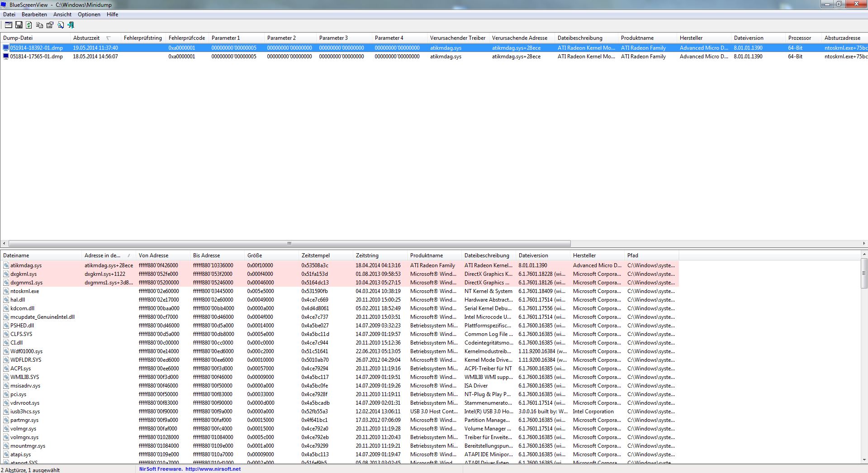
Task: Sort by the Absturzzeit column header
Action: coord(95,38)
